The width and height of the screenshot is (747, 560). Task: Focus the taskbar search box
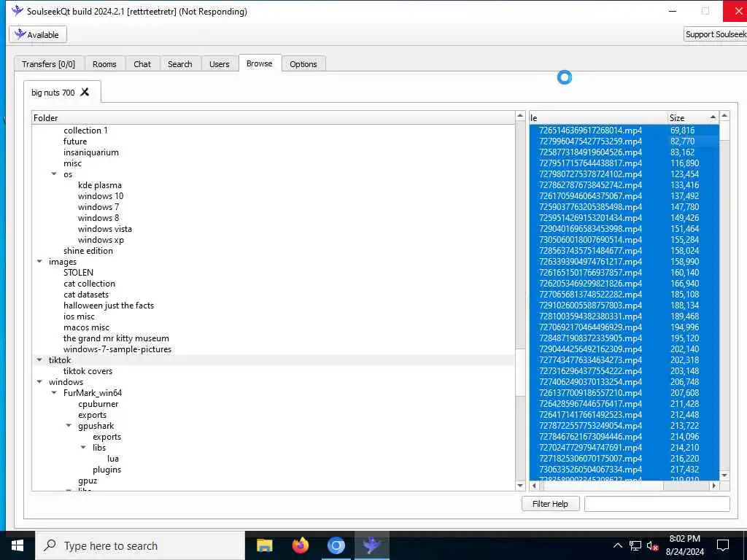(141, 545)
